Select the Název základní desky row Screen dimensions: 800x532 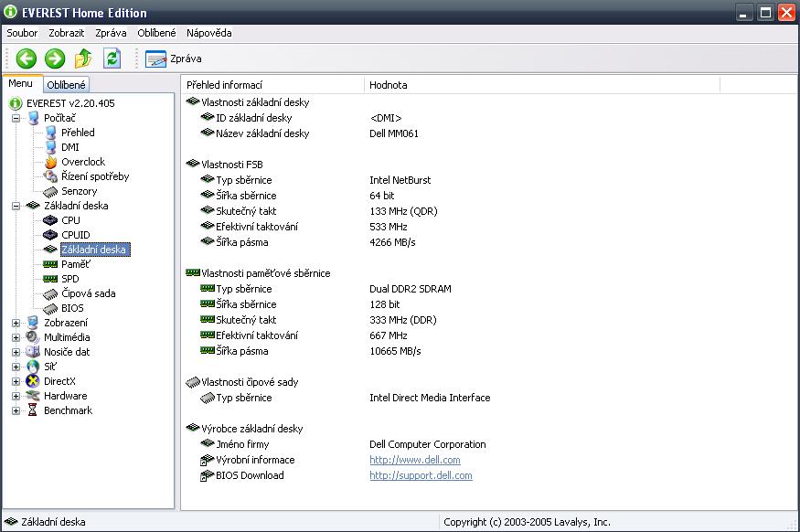pyautogui.click(x=262, y=133)
